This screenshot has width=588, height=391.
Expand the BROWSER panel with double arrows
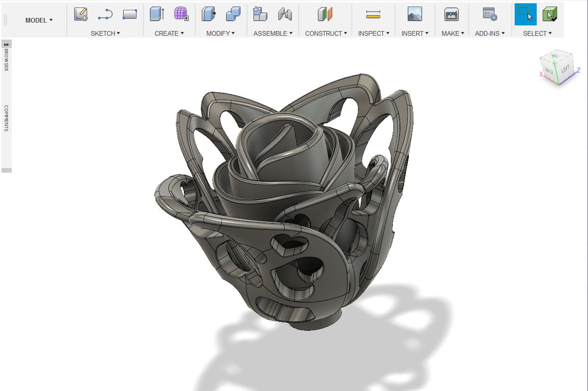click(7, 44)
